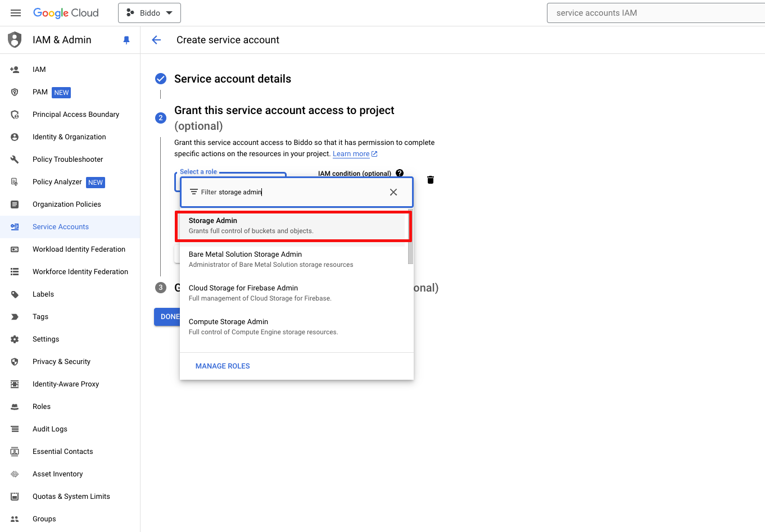Click the Groups people icon
This screenshot has height=532, width=765.
pyautogui.click(x=15, y=519)
